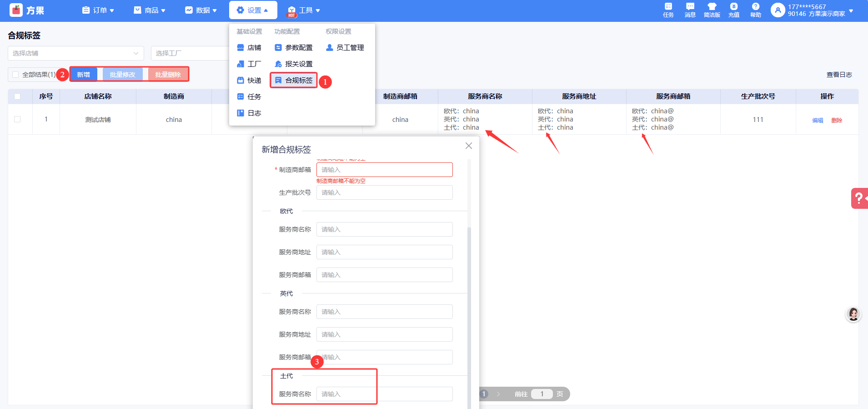The width and height of the screenshot is (868, 409).
Task: Select 店铺 in the settings menu
Action: [x=249, y=48]
